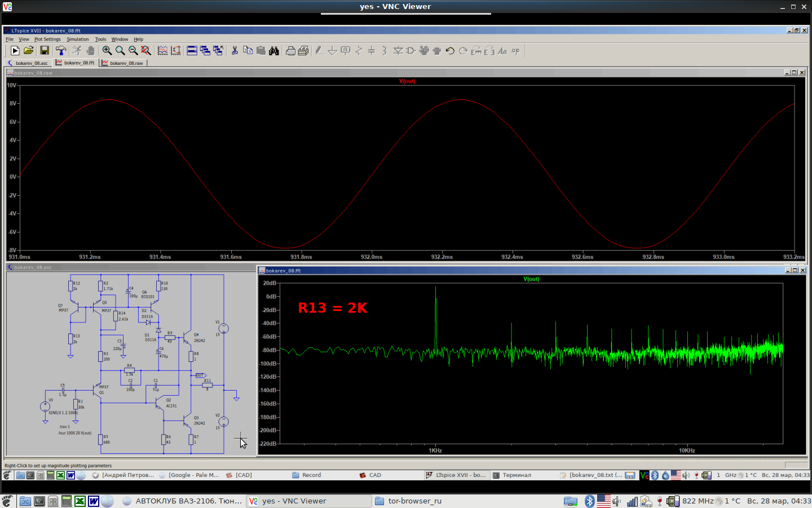
Task: Click the Cut scissors icon
Action: pos(235,51)
